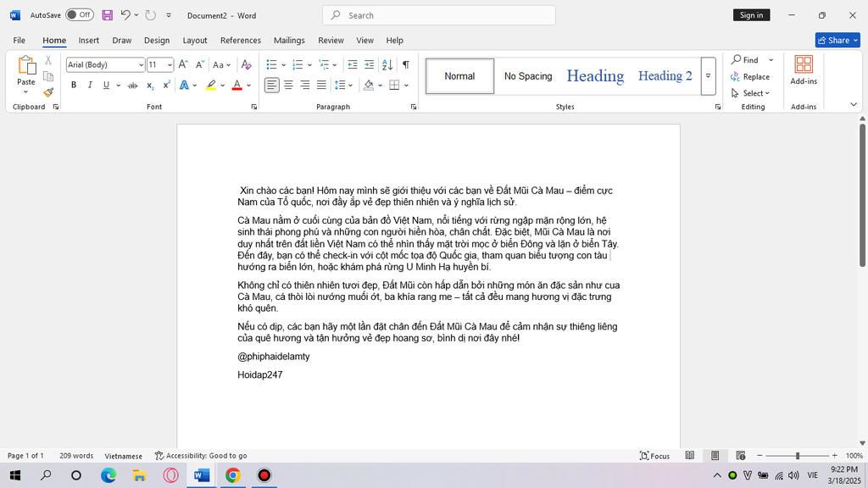The width and height of the screenshot is (868, 488).
Task: Click the Save icon in title bar
Action: click(108, 15)
